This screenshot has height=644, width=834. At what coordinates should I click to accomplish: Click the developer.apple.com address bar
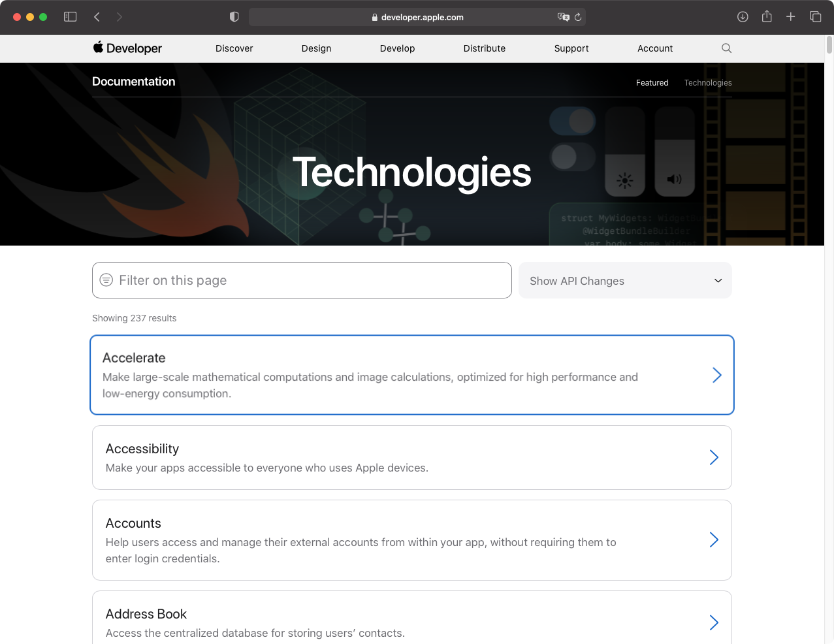point(417,17)
